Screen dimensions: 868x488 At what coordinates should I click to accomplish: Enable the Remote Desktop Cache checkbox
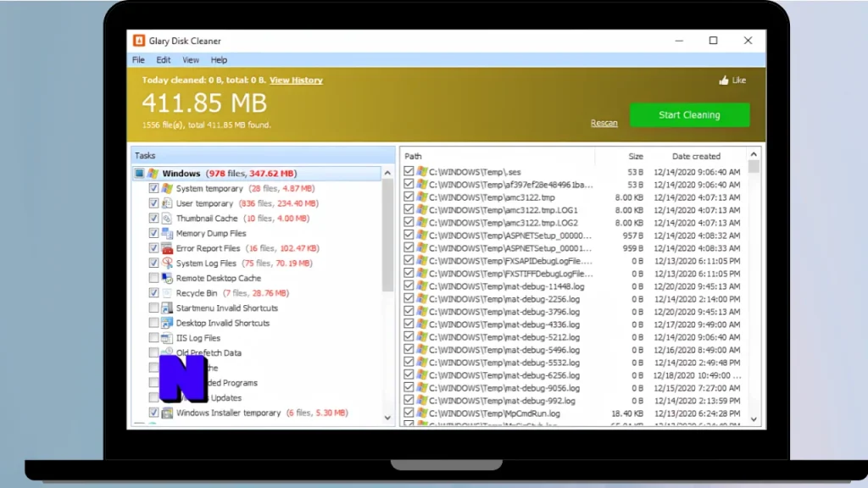(x=153, y=278)
